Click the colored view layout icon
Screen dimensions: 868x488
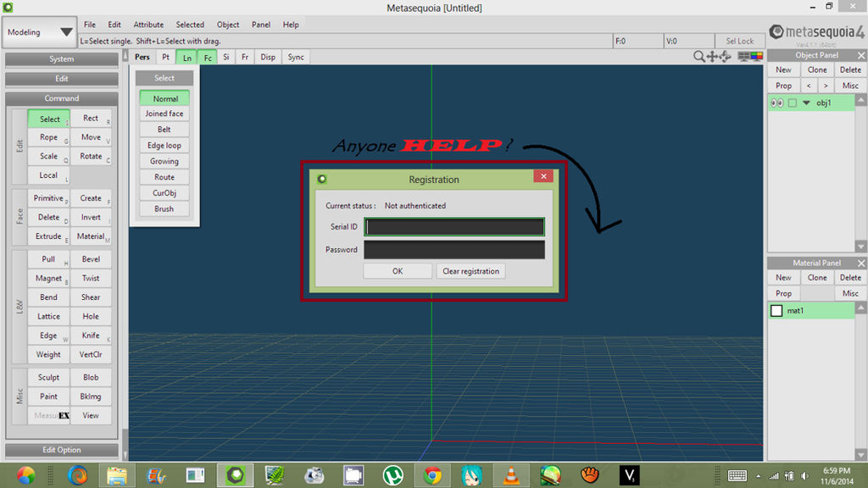755,57
